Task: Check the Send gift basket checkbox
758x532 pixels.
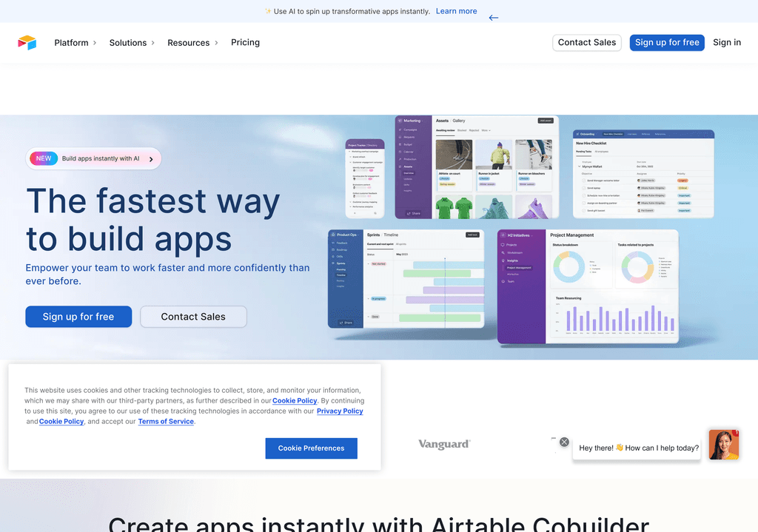Action: click(584, 210)
